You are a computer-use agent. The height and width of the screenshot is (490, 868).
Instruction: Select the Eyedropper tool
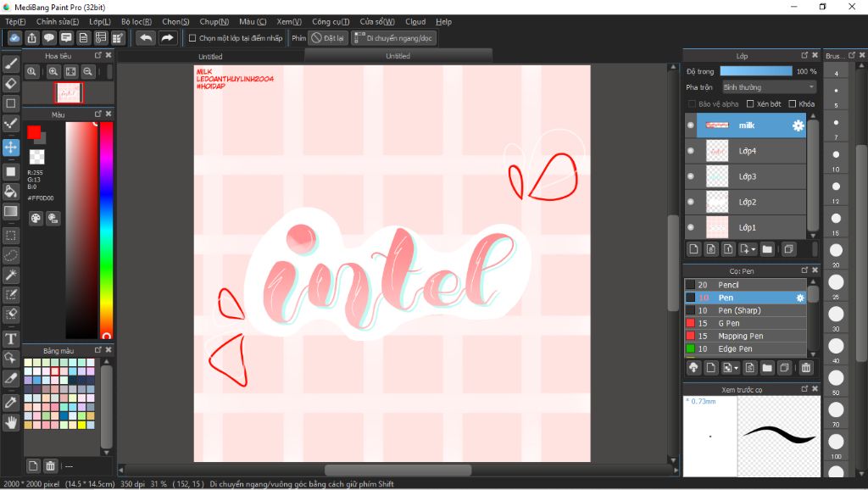click(10, 403)
